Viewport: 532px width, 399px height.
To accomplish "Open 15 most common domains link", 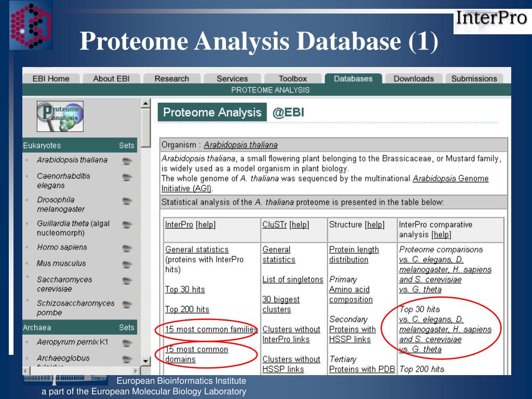I will tap(196, 354).
